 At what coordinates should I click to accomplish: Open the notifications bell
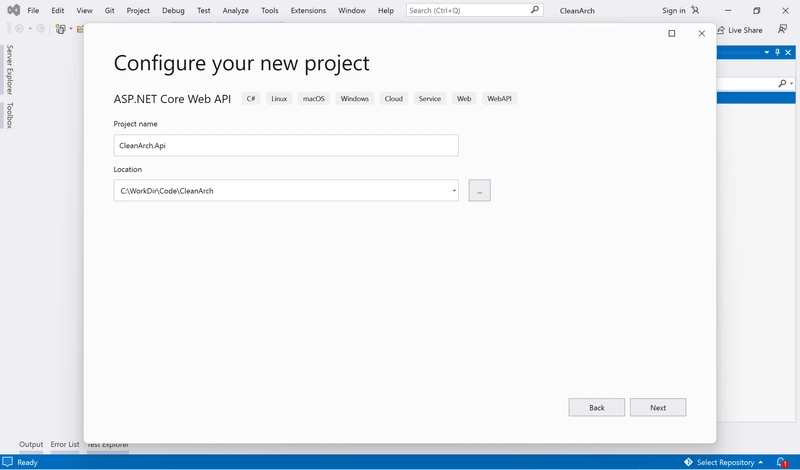(x=781, y=462)
